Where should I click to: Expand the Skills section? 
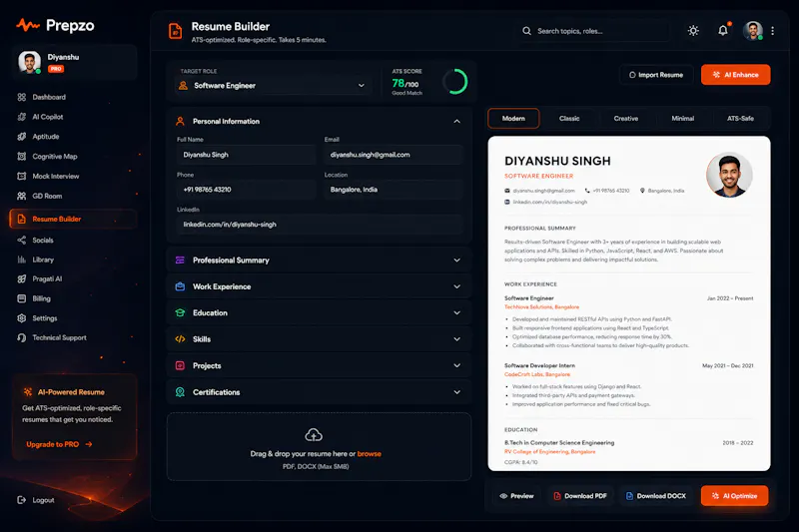319,339
